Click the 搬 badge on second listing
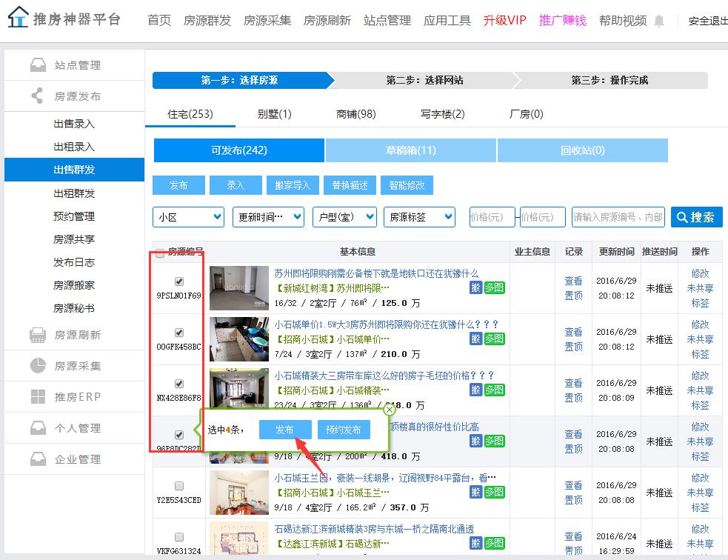 click(x=475, y=339)
